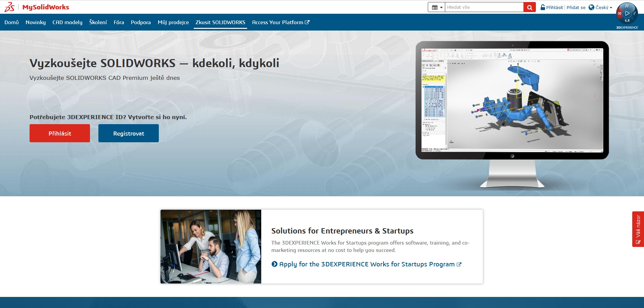Click the Přihlásit link in header
This screenshot has width=644, height=308.
tap(554, 7)
